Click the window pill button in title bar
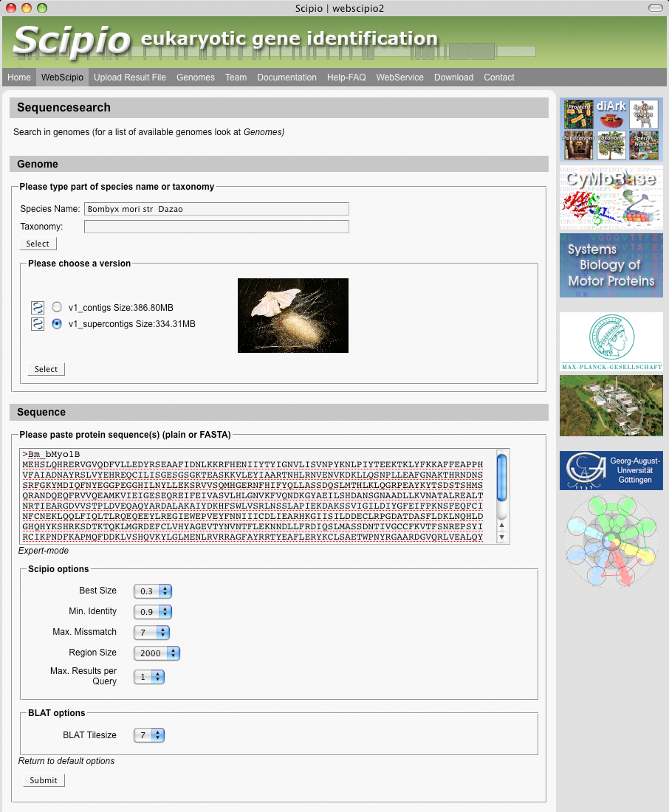Screen dimensions: 669x812 point(656,8)
